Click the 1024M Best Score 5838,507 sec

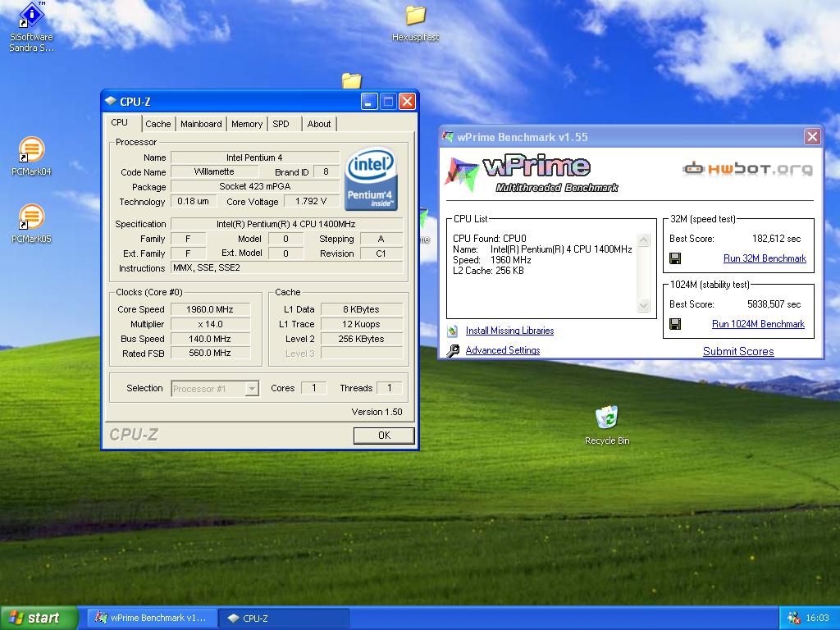(774, 304)
